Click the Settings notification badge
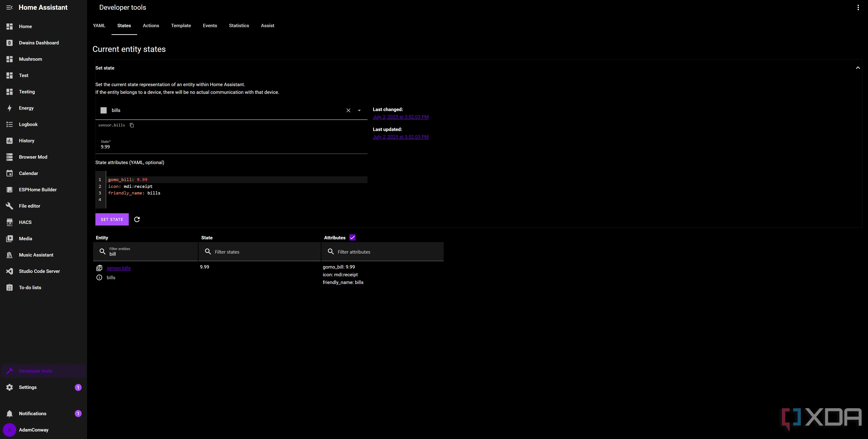This screenshot has width=868, height=439. coord(78,388)
